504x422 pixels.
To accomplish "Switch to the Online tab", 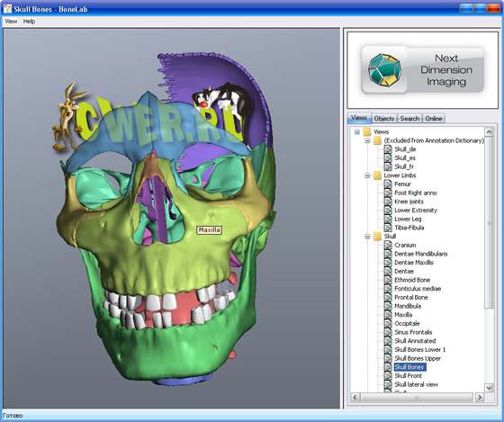I will point(434,119).
